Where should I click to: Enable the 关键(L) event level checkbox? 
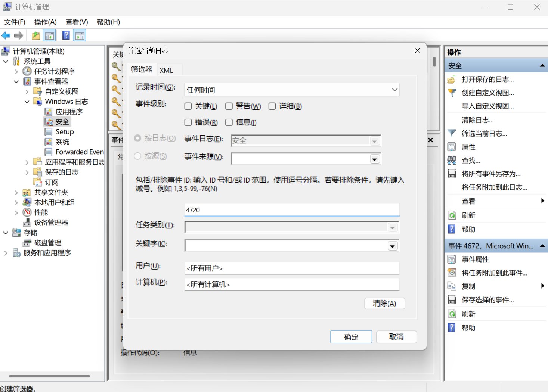tap(188, 106)
